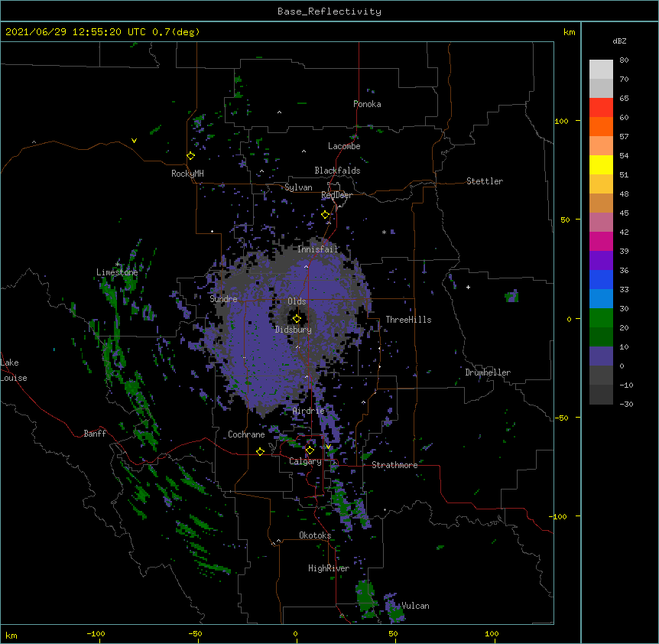Pick the red 60-65 dBZ legend swatch

[x=601, y=107]
